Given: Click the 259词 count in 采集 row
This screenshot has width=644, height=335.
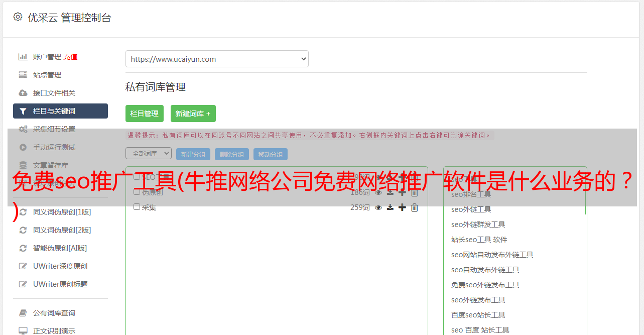Looking at the screenshot, I should pos(360,207).
